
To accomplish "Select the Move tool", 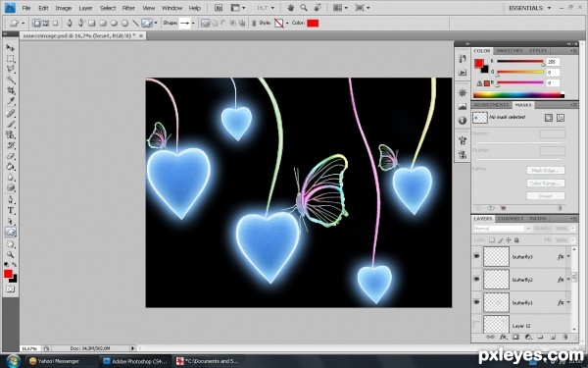I will click(x=10, y=48).
